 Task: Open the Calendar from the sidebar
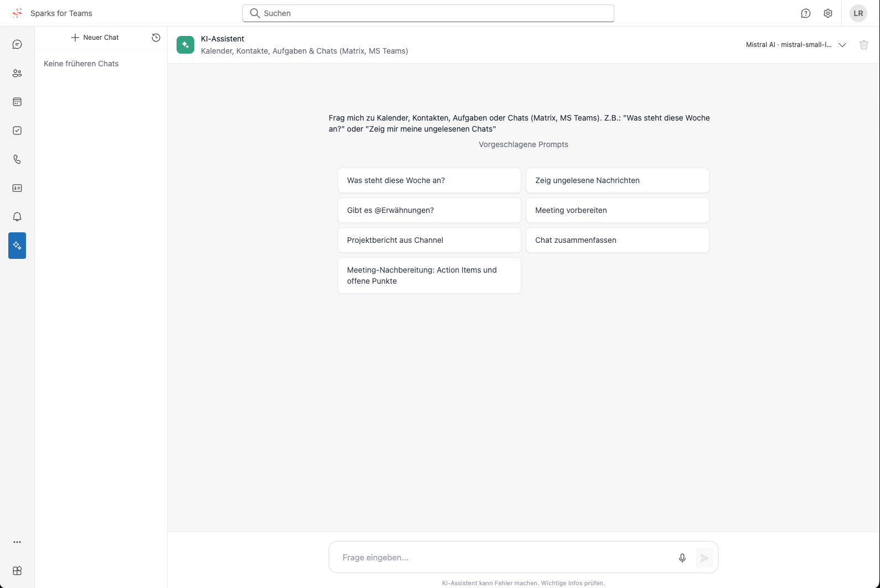[x=17, y=102]
